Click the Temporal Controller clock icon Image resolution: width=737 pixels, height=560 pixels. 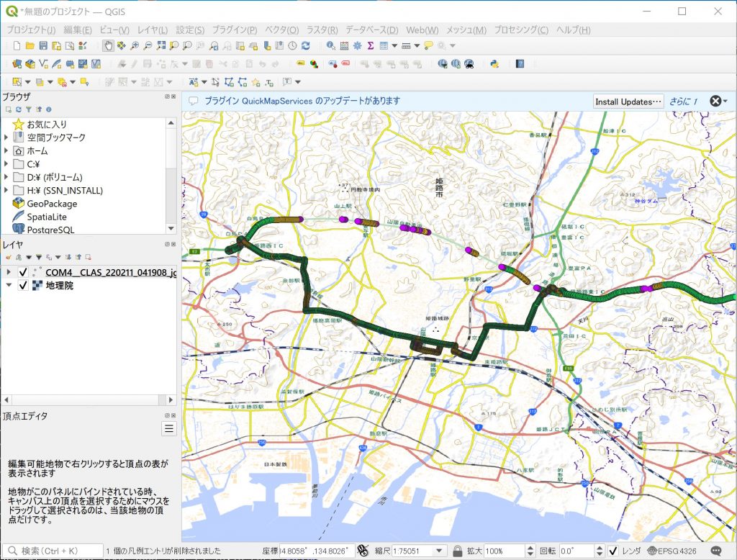(x=291, y=45)
